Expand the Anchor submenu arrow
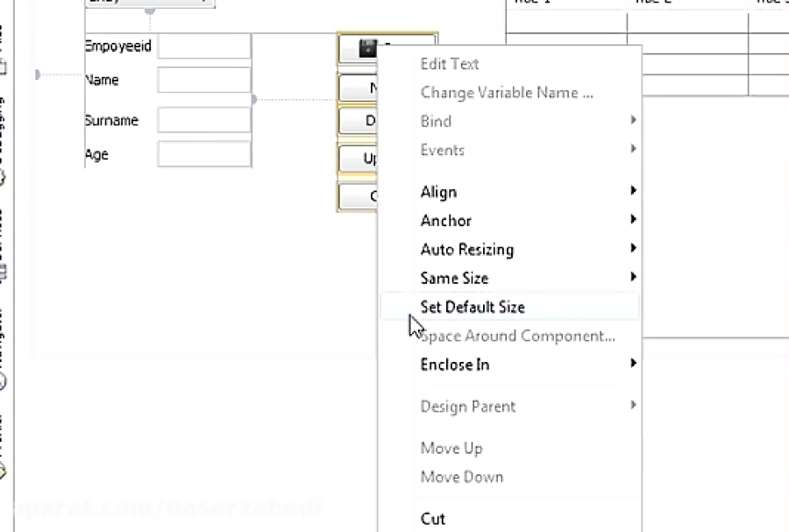This screenshot has width=789, height=532. pos(633,220)
